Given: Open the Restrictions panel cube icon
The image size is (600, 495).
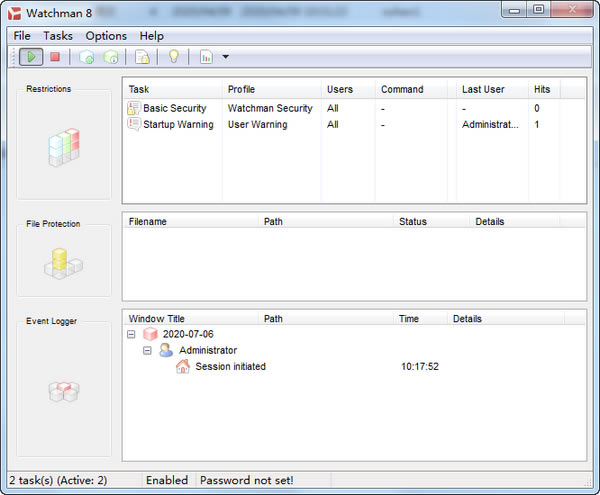Looking at the screenshot, I should 64,146.
